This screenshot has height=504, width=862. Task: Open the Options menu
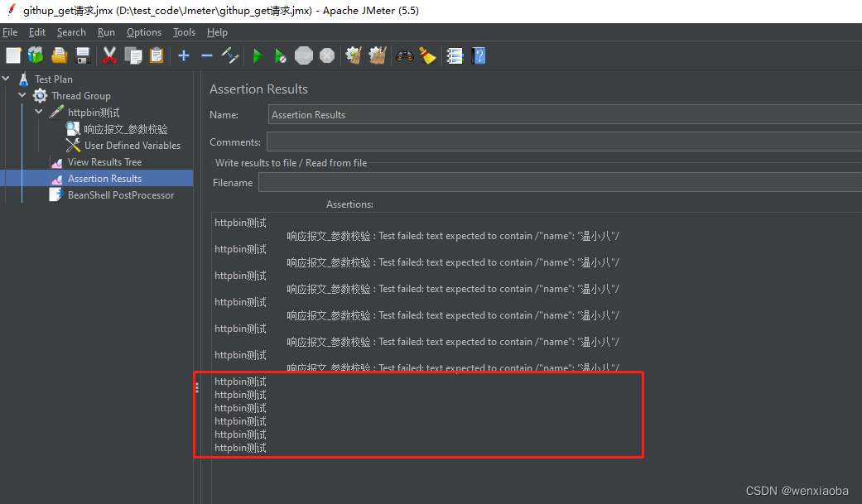[x=143, y=32]
